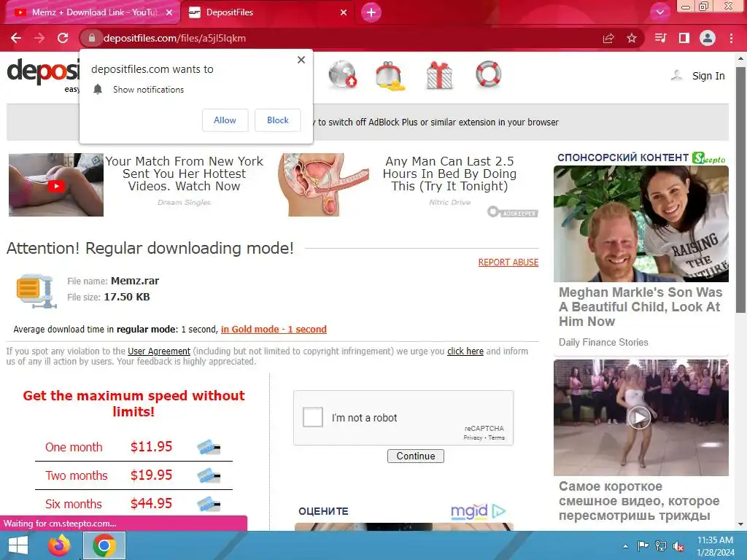Open reCAPTCHA Terms link
Image resolution: width=747 pixels, height=560 pixels.
click(496, 437)
